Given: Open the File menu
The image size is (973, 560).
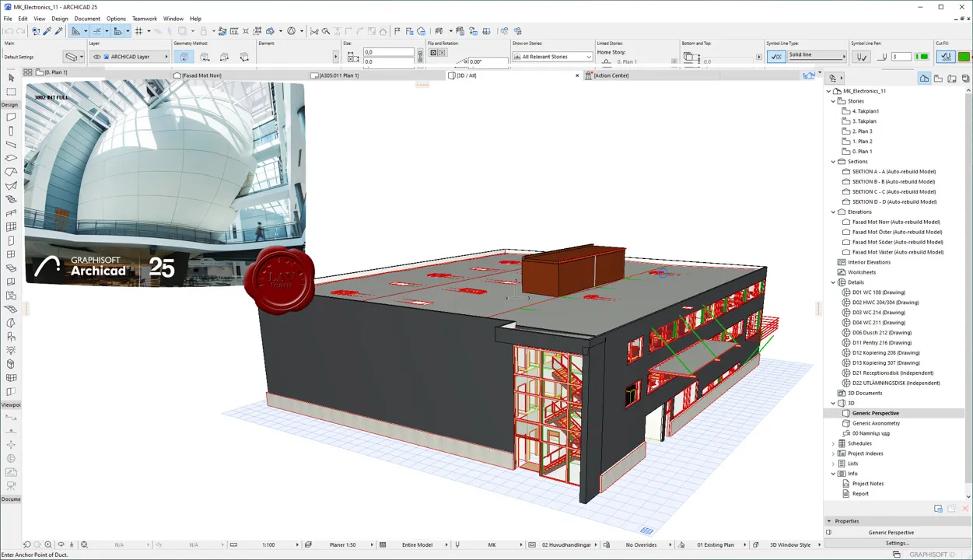Looking at the screenshot, I should point(8,19).
